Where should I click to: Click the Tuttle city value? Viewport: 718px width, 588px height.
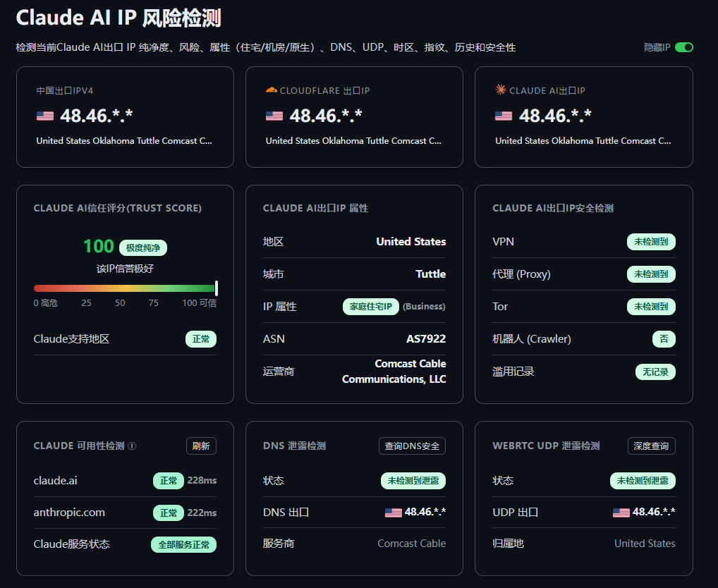click(x=430, y=274)
